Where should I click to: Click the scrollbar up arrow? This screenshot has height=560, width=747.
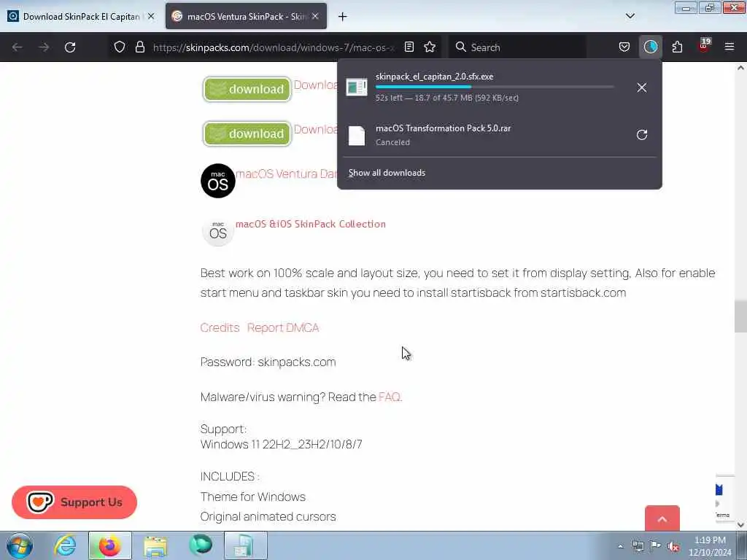(741, 68)
